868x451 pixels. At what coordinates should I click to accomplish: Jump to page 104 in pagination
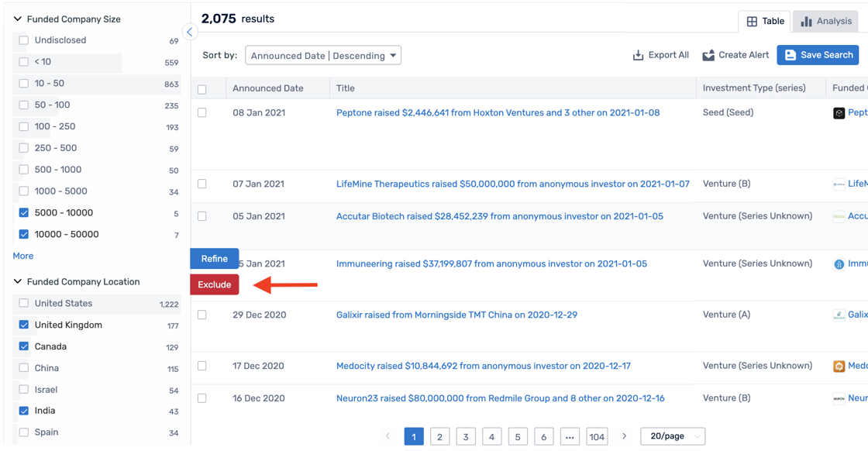[x=596, y=437]
